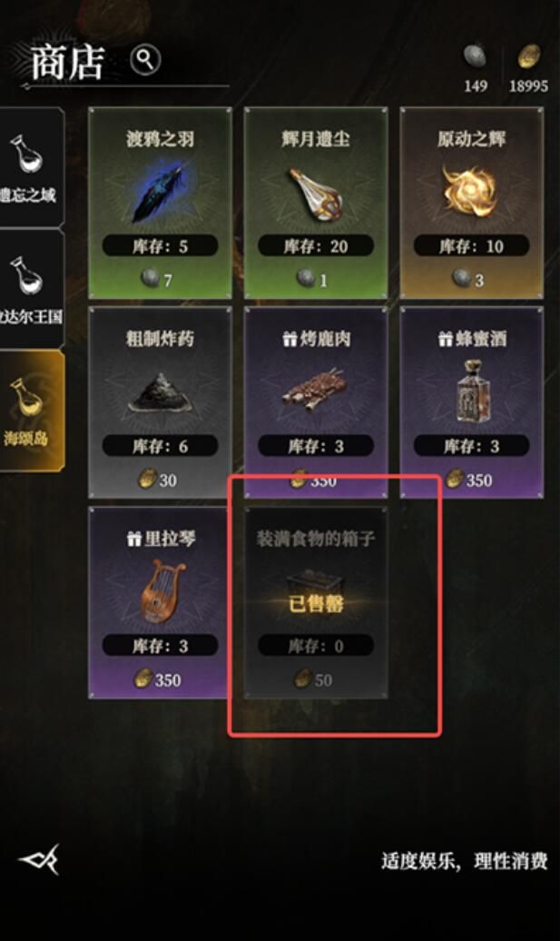Select the 辉月遗尘 flask item icon
The height and width of the screenshot is (941, 560).
click(315, 193)
